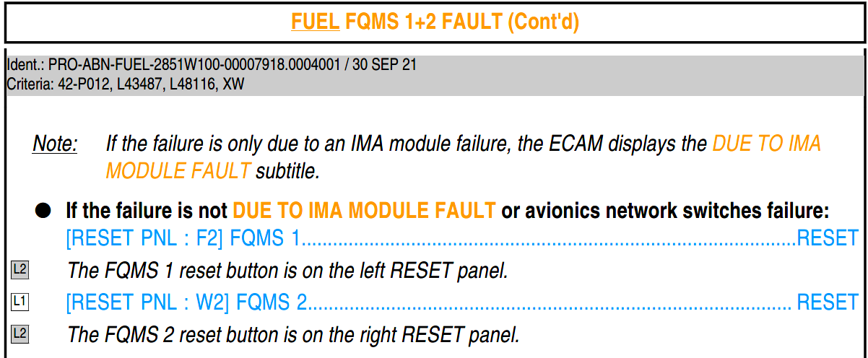The image size is (868, 358).
Task: Click the underlined FUEL link in the title
Action: pyautogui.click(x=316, y=22)
